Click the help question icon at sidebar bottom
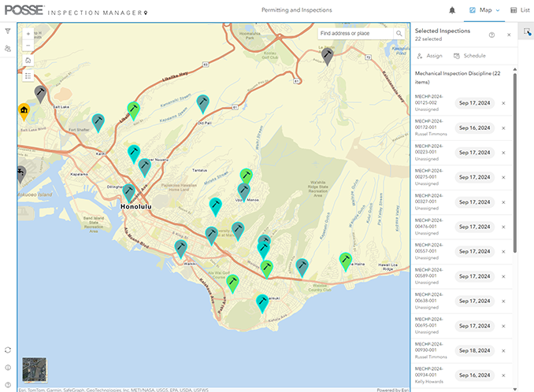The image size is (534, 392). (8, 385)
